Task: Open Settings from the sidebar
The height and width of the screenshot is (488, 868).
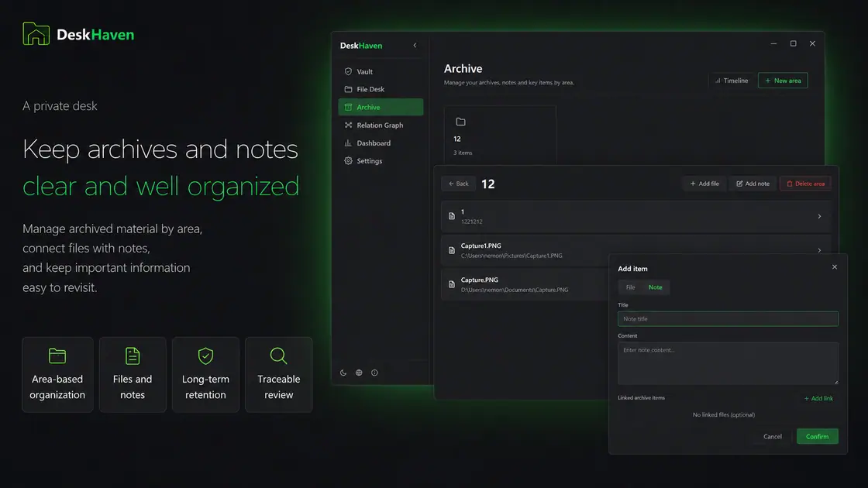Action: [x=381, y=160]
